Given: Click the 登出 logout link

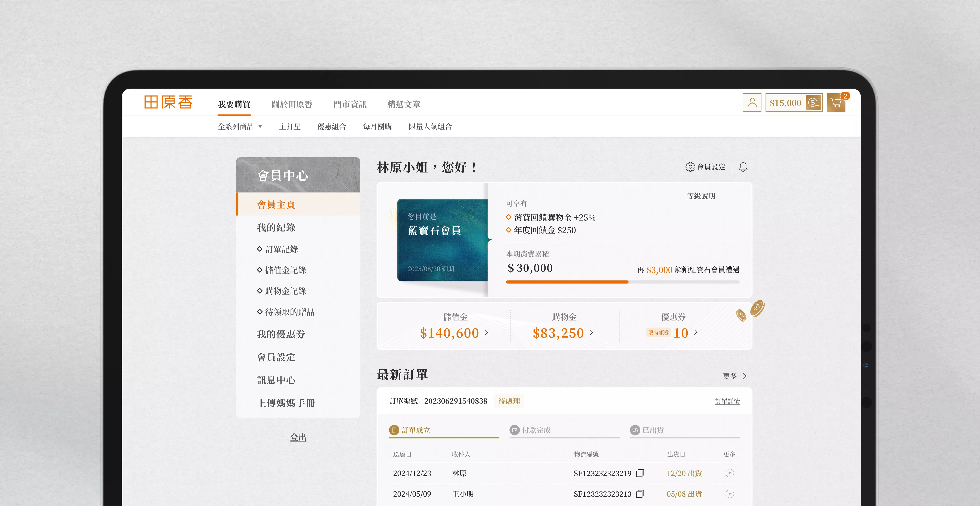Looking at the screenshot, I should click(298, 437).
